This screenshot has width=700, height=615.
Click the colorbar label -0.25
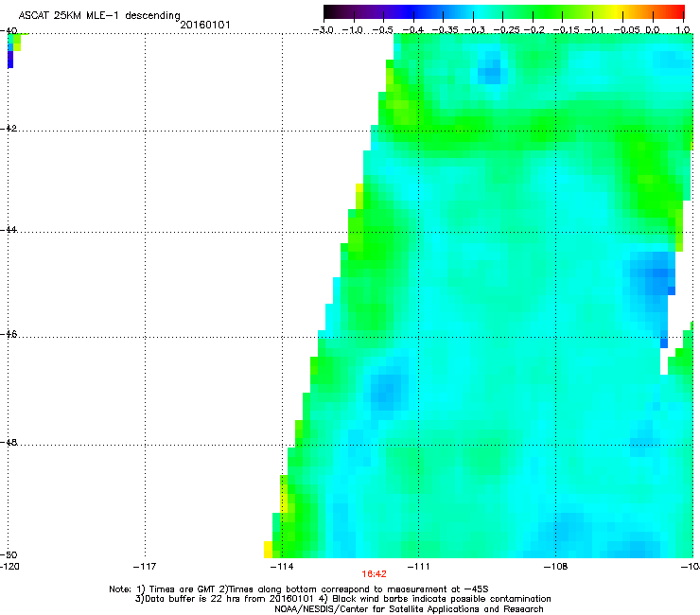coord(505,30)
